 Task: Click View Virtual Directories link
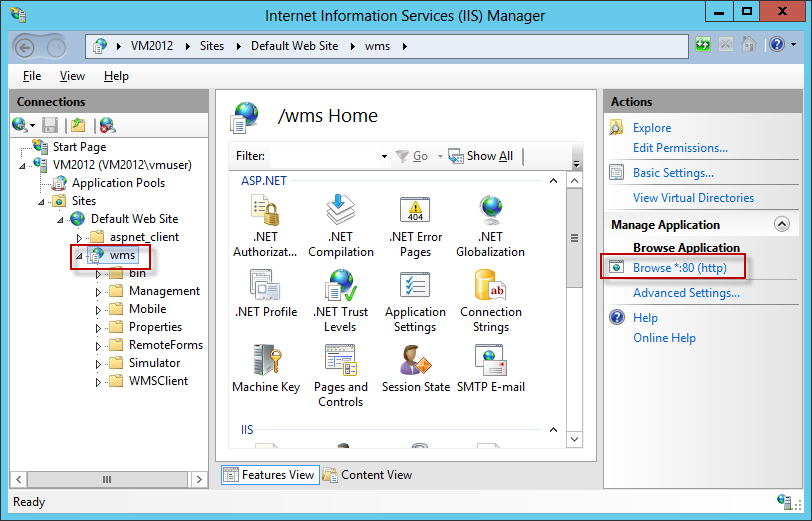point(693,198)
